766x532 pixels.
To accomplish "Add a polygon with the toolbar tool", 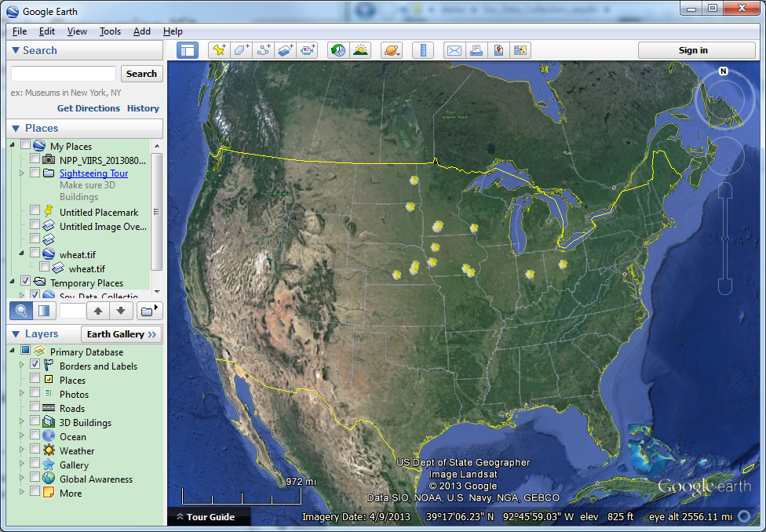I will (x=241, y=50).
